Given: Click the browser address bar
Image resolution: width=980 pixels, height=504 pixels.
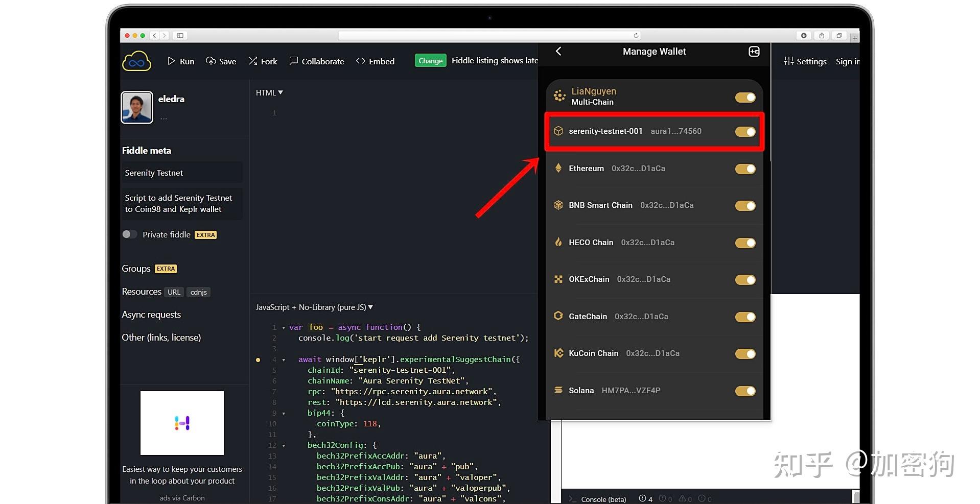Looking at the screenshot, I should [489, 35].
